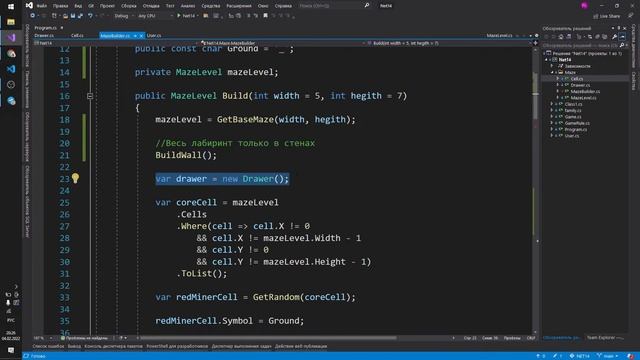Open the member navigation dropdown Build
The image size is (640, 360).
coord(448,43)
